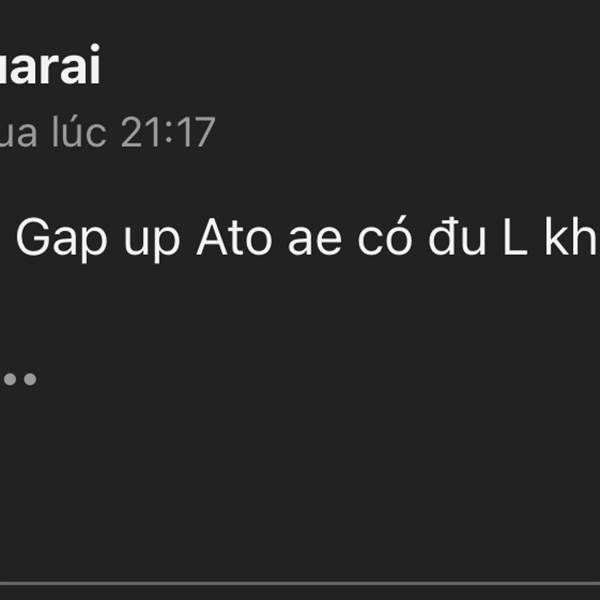Click the gray divider line under the post
The image size is (600, 600).
point(300,584)
